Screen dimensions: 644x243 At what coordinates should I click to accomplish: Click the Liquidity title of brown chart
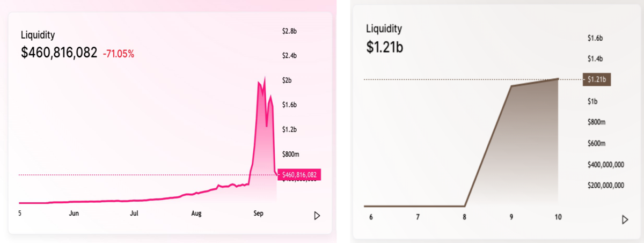[x=383, y=29]
